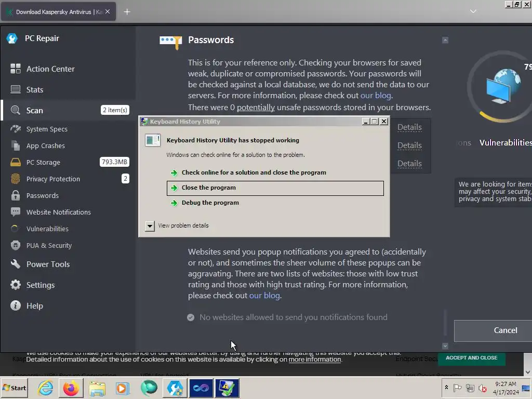The image size is (532, 399).
Task: Choose Close the program option
Action: (275, 188)
